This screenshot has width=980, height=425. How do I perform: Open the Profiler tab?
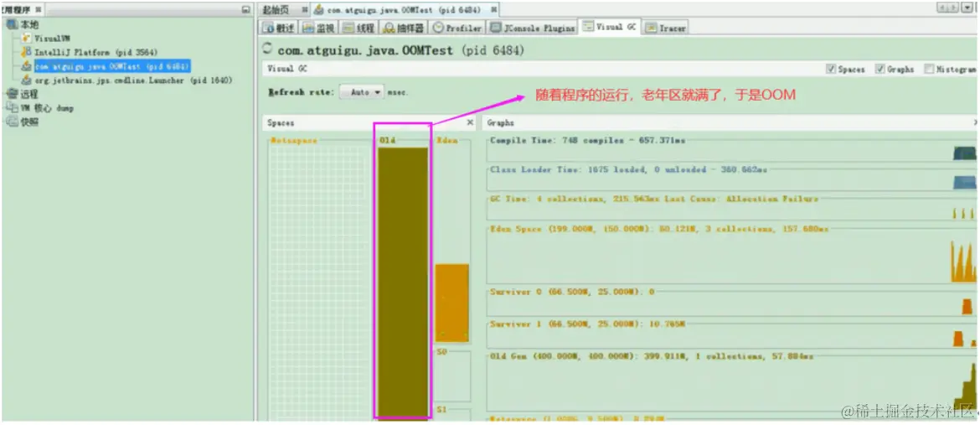click(x=457, y=29)
